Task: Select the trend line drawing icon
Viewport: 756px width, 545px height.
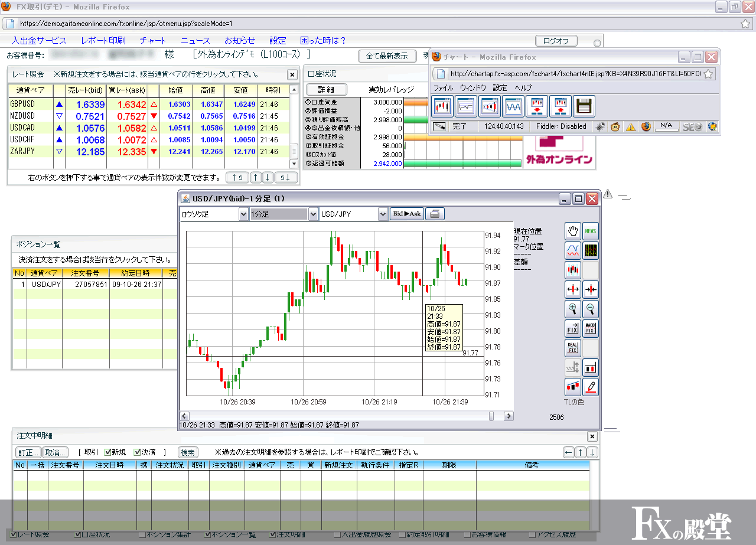Action: [x=572, y=387]
